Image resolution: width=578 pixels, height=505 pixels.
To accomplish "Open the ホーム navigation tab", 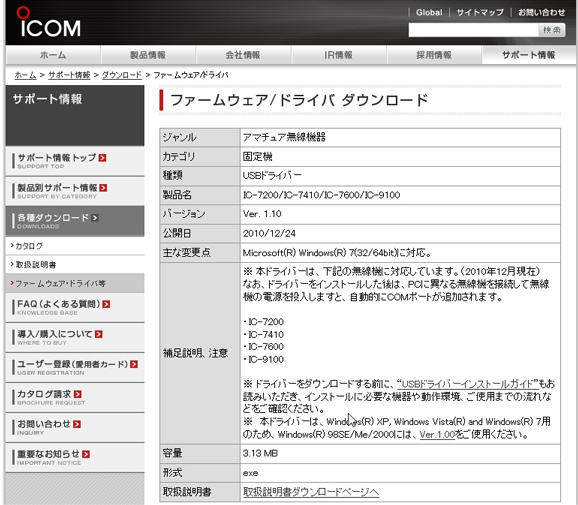I will coord(53,55).
